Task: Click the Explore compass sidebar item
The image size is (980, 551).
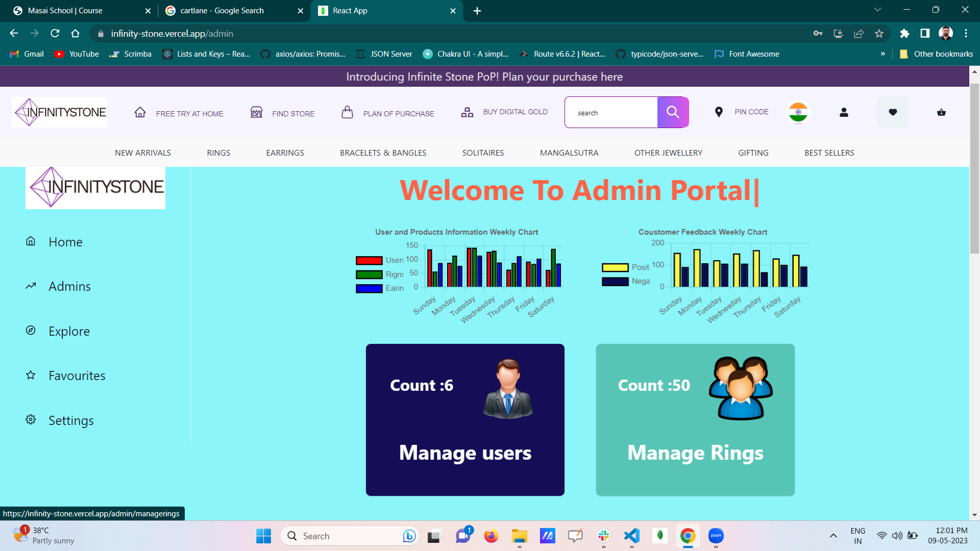Action: [68, 331]
